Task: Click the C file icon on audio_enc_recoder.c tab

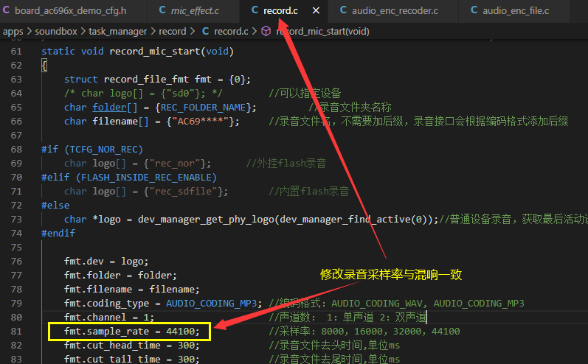Action: click(x=343, y=10)
